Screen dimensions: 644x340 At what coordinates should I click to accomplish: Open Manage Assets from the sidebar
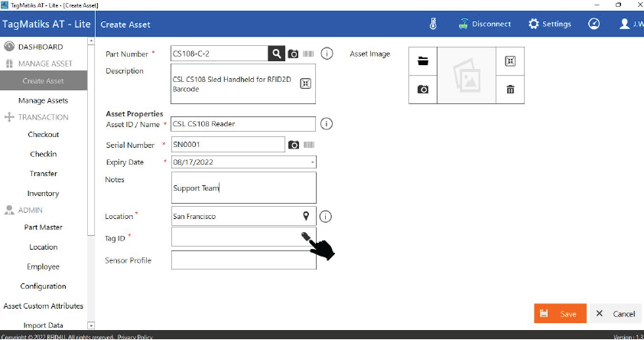[43, 100]
